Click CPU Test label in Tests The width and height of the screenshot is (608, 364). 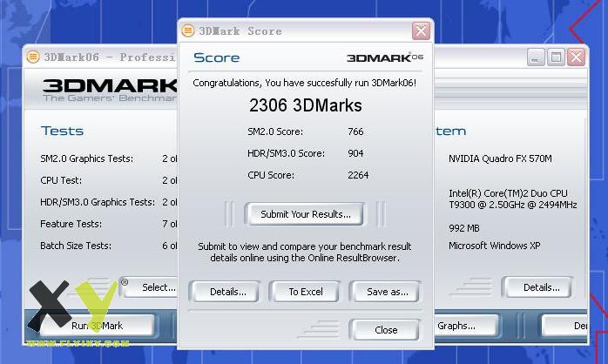[61, 180]
